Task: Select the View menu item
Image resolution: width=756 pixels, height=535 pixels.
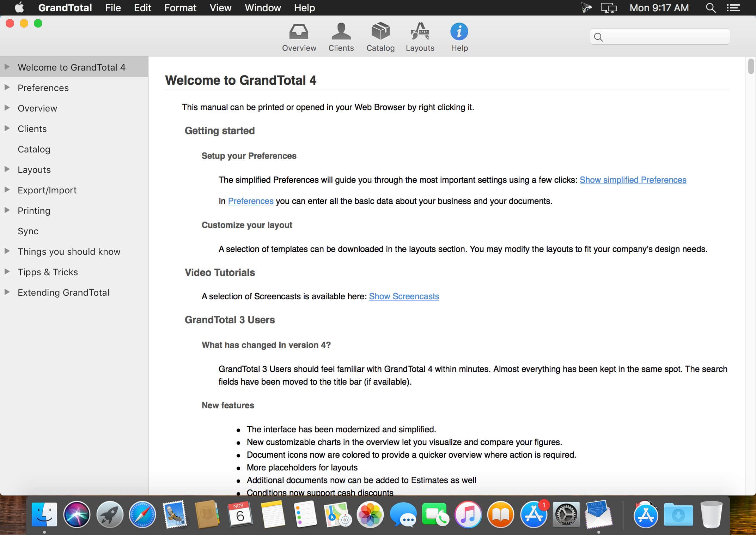Action: tap(220, 8)
